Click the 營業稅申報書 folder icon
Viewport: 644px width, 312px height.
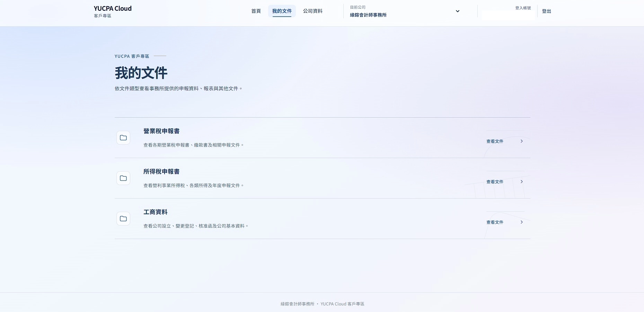coord(123,138)
